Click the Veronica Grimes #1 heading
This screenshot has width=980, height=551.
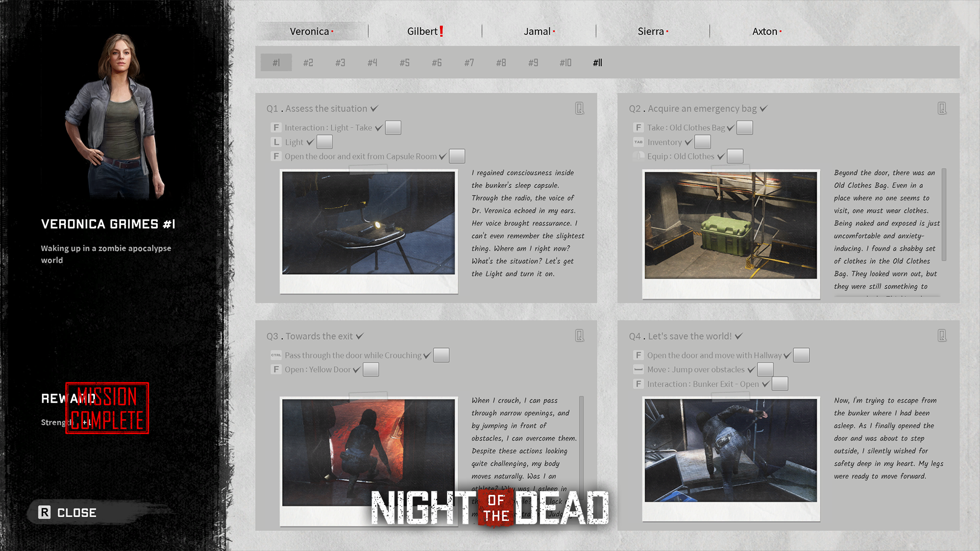pyautogui.click(x=108, y=224)
